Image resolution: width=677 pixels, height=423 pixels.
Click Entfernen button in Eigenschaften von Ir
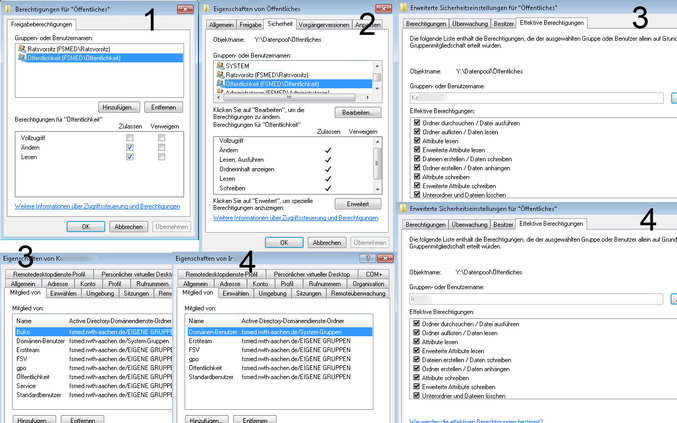click(255, 420)
